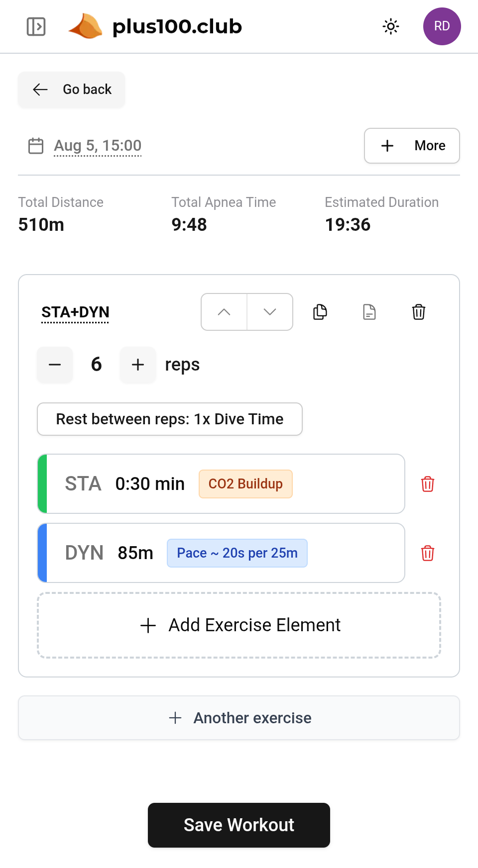Remove the DYN element using red trash icon
This screenshot has height=868, width=478.
click(x=427, y=553)
